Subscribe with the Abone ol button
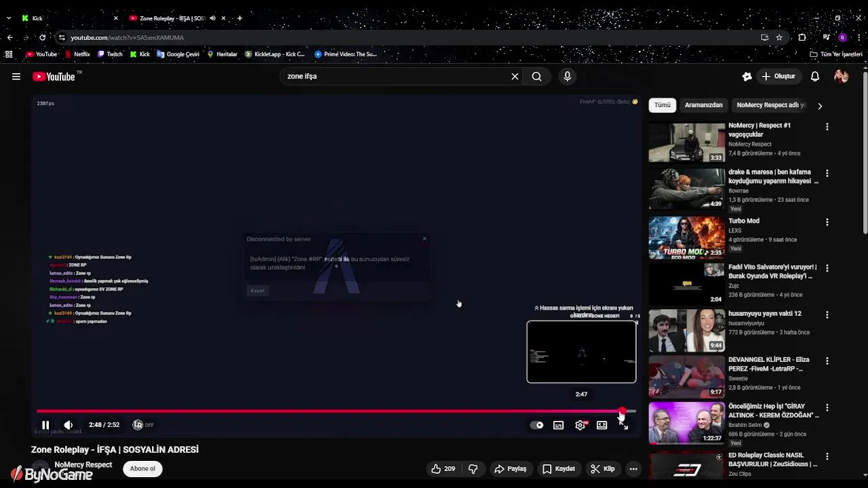Viewport: 868px width, 488px height. coord(142,468)
